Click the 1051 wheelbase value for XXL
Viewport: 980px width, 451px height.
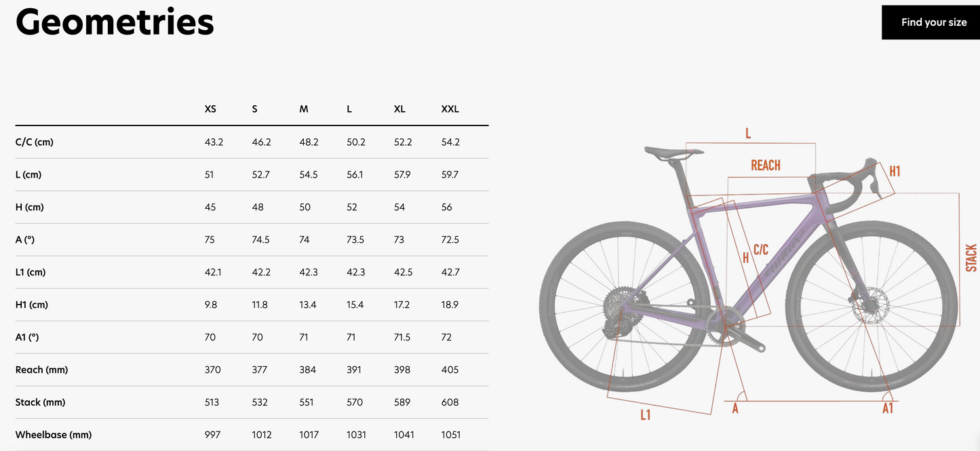tap(450, 435)
